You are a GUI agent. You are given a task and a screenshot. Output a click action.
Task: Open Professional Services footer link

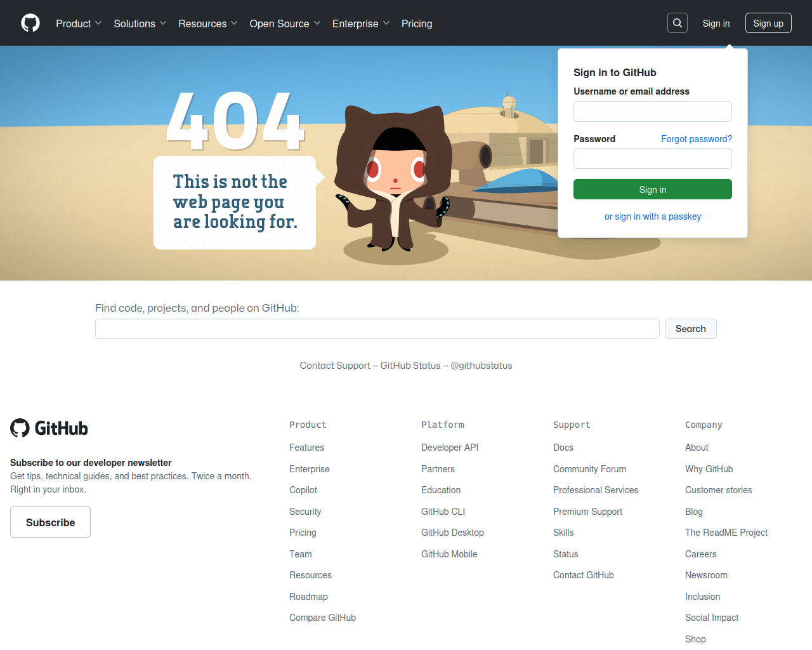click(596, 490)
